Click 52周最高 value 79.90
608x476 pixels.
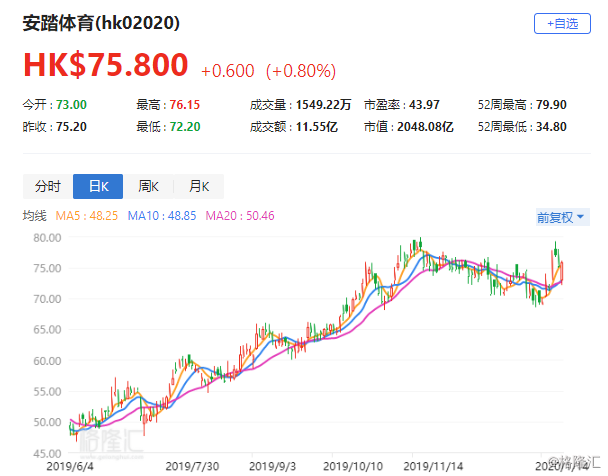[551, 105]
